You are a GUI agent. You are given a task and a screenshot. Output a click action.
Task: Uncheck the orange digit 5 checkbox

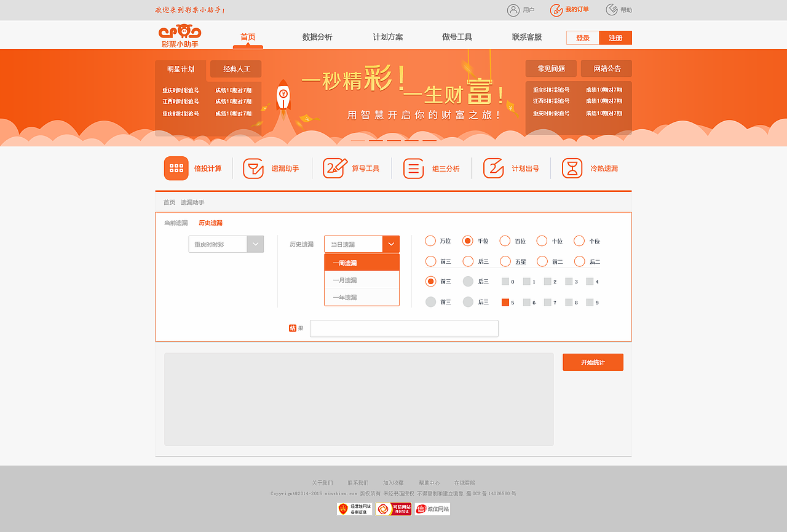tap(505, 302)
